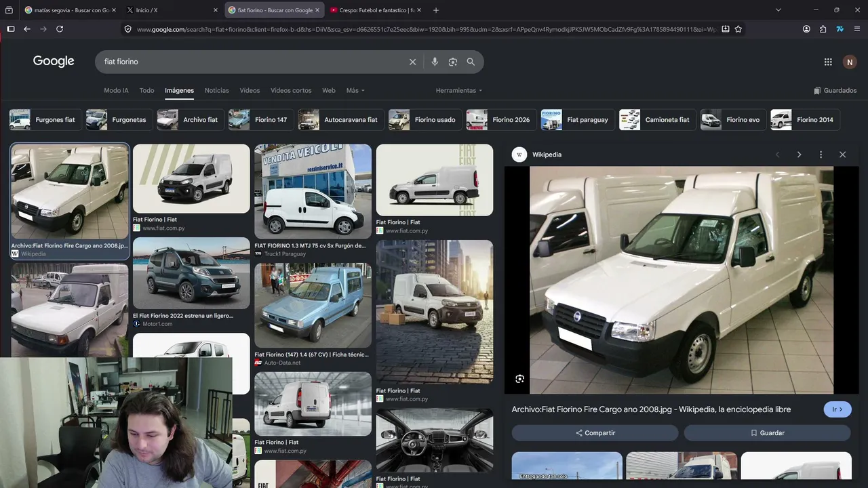This screenshot has width=868, height=488.
Task: Go forward with the forward arrow
Action: [x=43, y=29]
